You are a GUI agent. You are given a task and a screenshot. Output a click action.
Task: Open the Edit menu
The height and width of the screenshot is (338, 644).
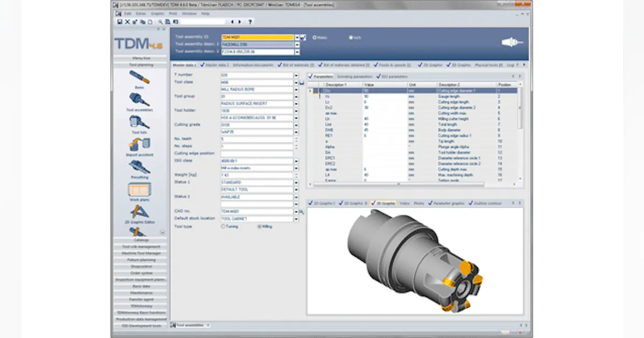click(127, 13)
